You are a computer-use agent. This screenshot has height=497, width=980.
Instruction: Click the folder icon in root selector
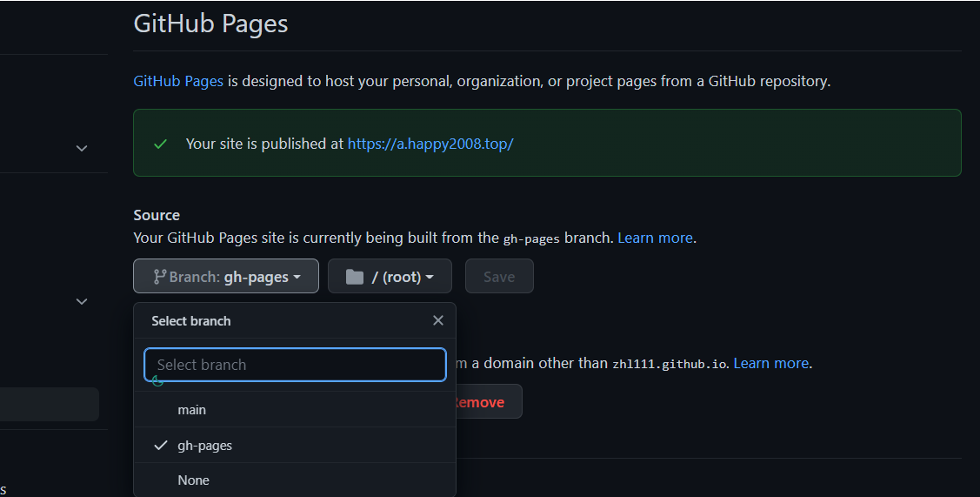(x=355, y=277)
